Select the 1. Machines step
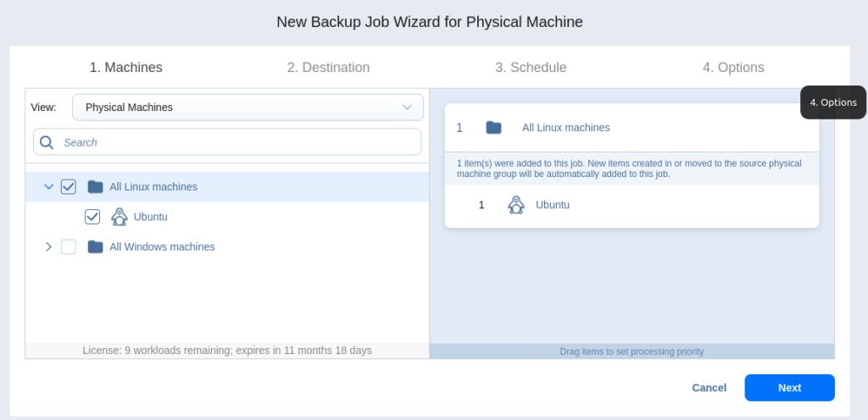This screenshot has width=868, height=420. coord(126,68)
